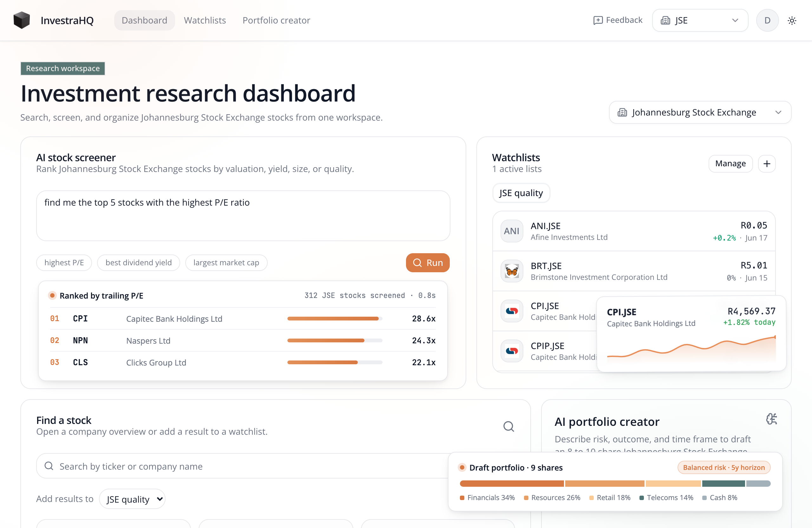This screenshot has height=528, width=812.
Task: Select the highest P/E suggestion chip
Action: point(64,263)
